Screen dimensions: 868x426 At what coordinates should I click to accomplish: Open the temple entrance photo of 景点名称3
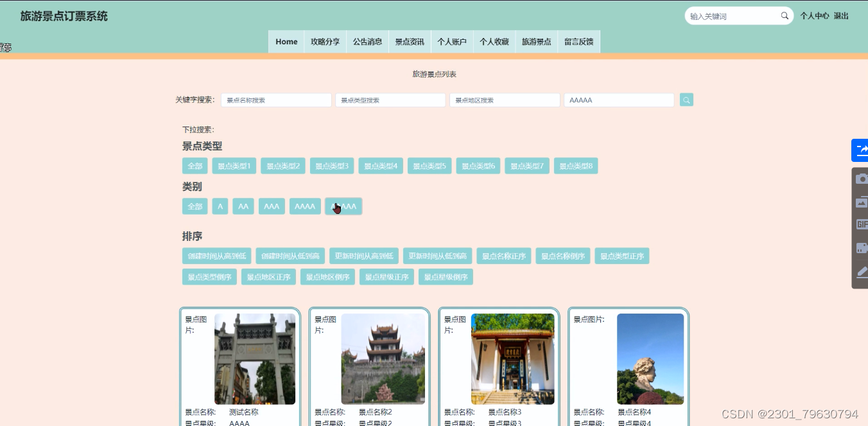pos(513,359)
